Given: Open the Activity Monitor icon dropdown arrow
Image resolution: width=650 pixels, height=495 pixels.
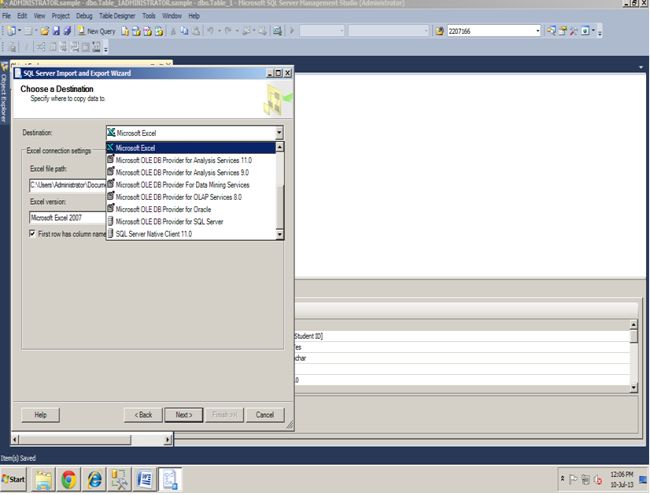Looking at the screenshot, I should pyautogui.click(x=593, y=31).
